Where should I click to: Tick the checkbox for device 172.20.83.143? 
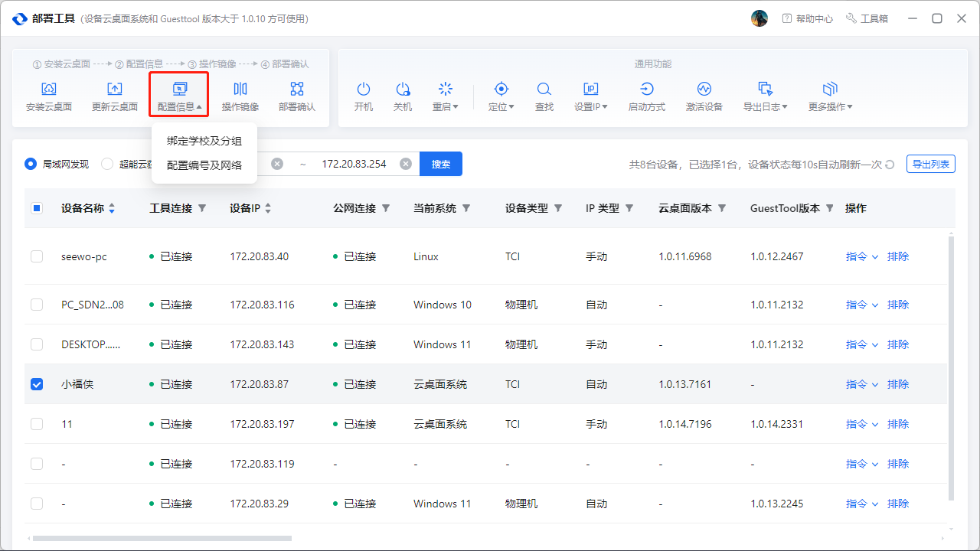(x=37, y=344)
